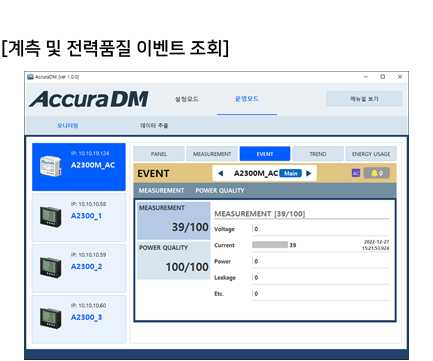The image size is (433, 361).
Task: Select the POWER QUALITY event sub-tab
Action: point(220,190)
